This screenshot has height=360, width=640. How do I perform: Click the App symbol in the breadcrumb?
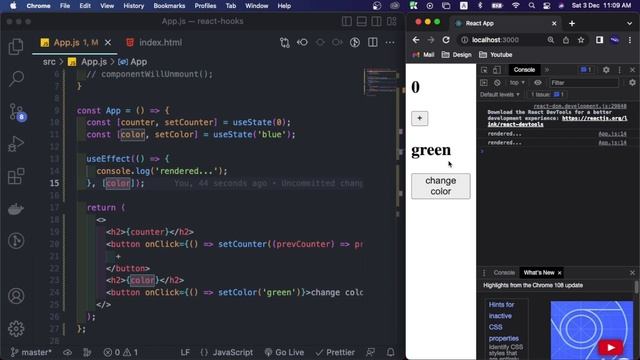tap(139, 62)
